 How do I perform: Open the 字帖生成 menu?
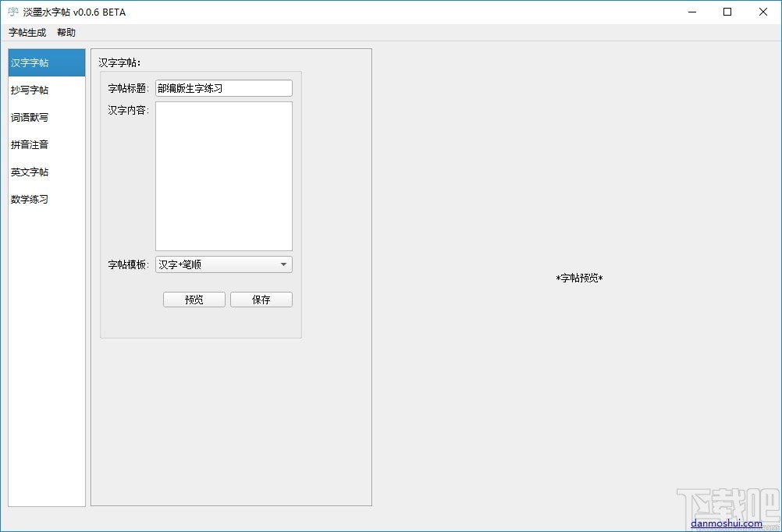[x=27, y=33]
